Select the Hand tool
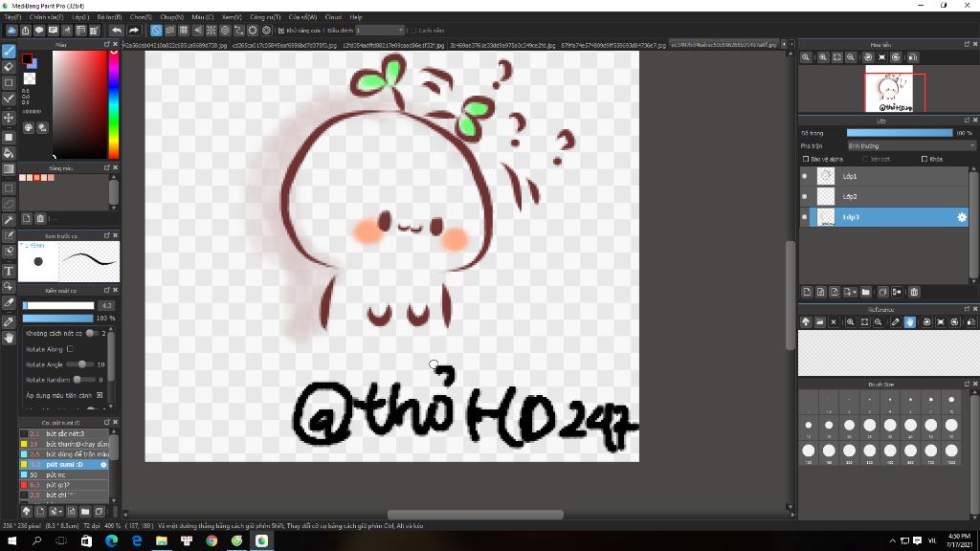The height and width of the screenshot is (551, 980). 9,338
